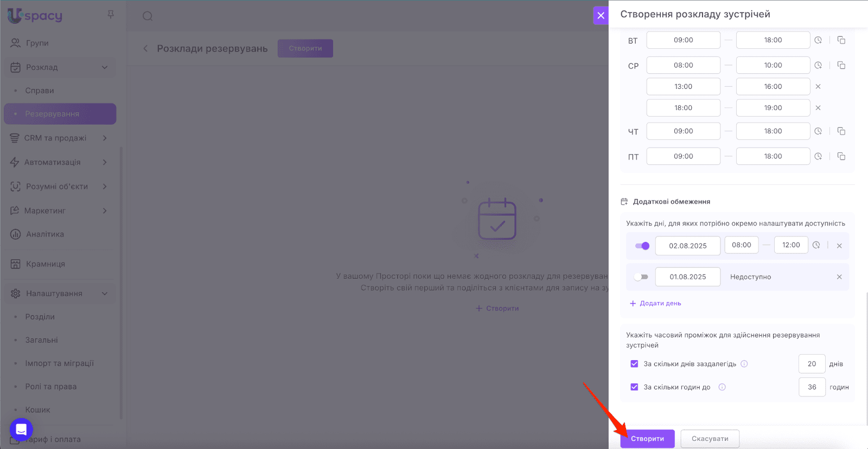Edit the 12:00 end time for 02.08.2025
The image size is (868, 449).
[791, 245]
